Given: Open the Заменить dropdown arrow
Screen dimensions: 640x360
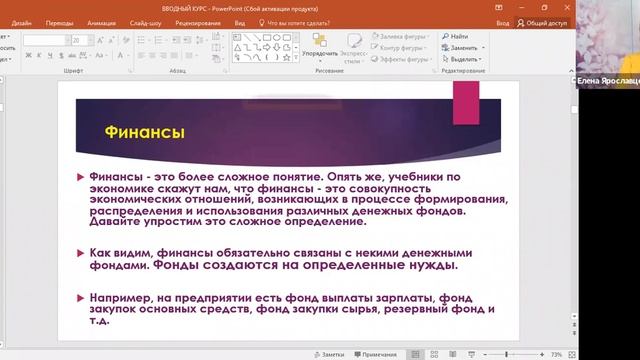Looking at the screenshot, I should (x=483, y=48).
